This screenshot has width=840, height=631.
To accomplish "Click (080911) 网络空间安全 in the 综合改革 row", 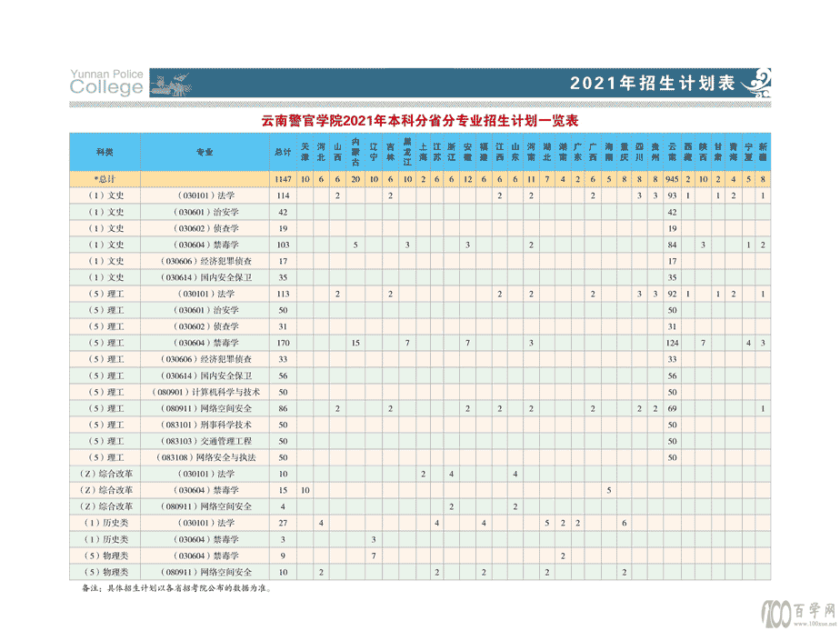I will [x=205, y=506].
